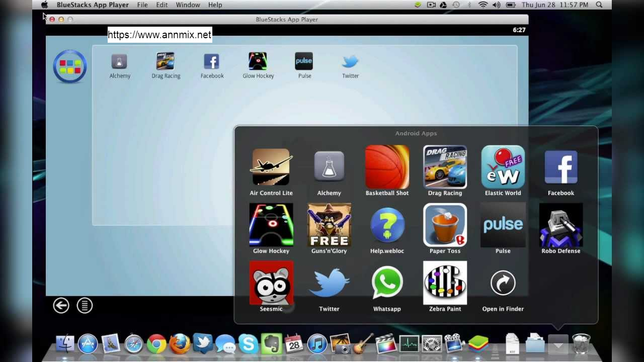Open Finder from the Dock
Viewport: 644px width, 362px height.
click(x=65, y=344)
